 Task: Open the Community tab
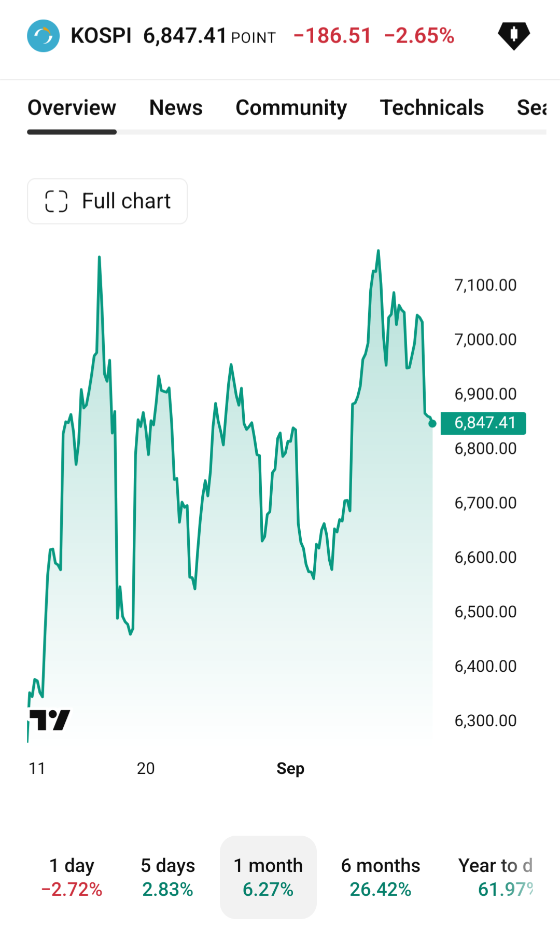click(291, 108)
